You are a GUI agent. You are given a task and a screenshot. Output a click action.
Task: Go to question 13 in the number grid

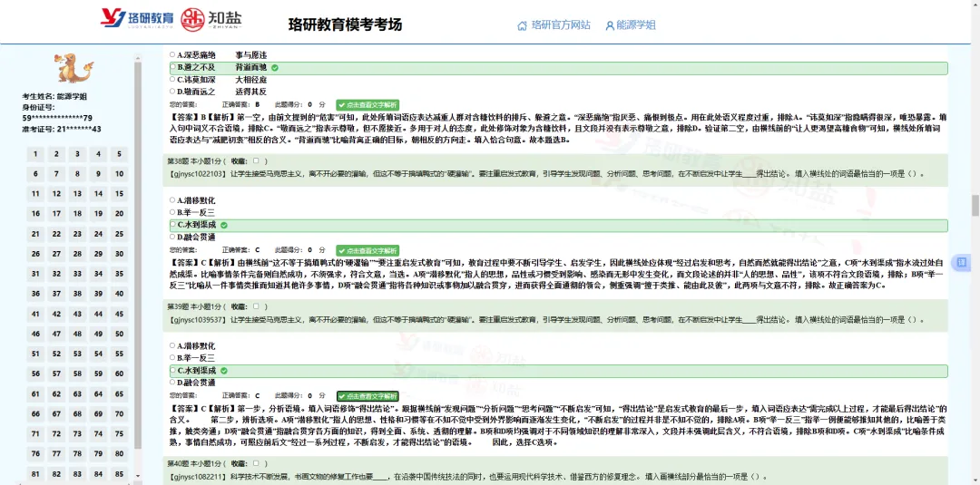click(77, 194)
